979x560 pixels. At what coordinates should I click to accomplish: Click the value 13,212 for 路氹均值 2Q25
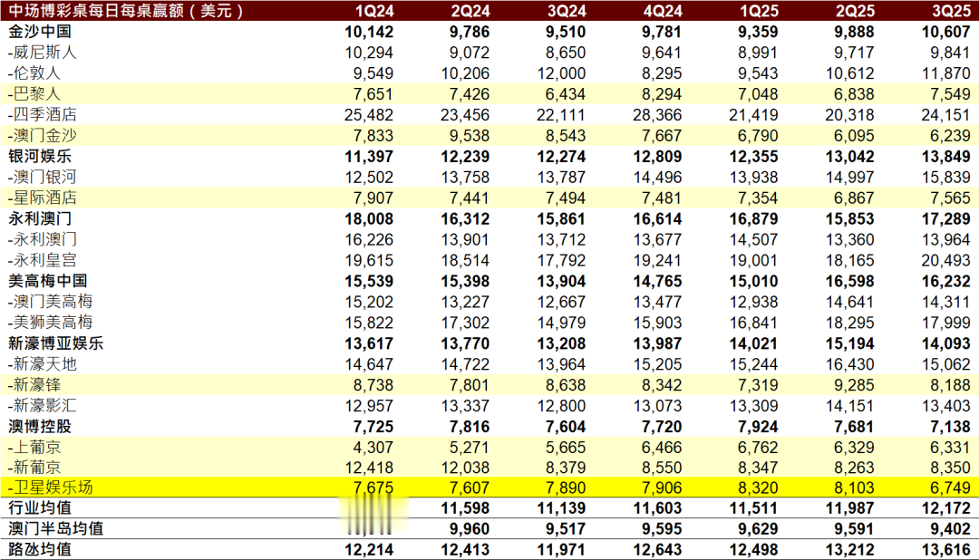(x=849, y=550)
